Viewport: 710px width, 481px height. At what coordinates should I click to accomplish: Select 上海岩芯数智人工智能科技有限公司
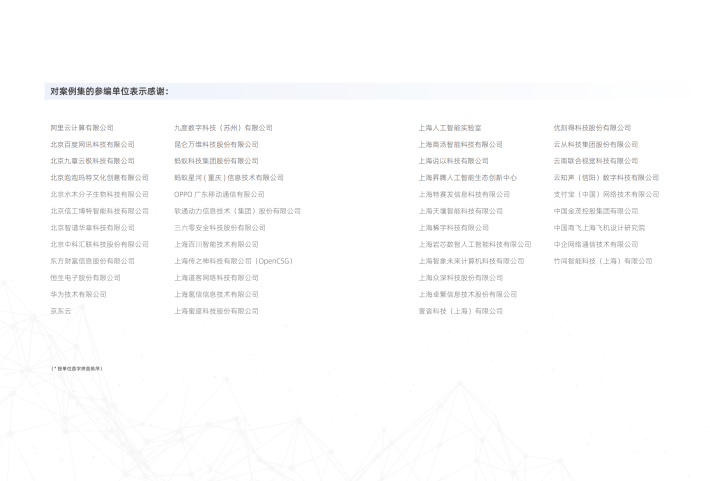click(x=475, y=245)
